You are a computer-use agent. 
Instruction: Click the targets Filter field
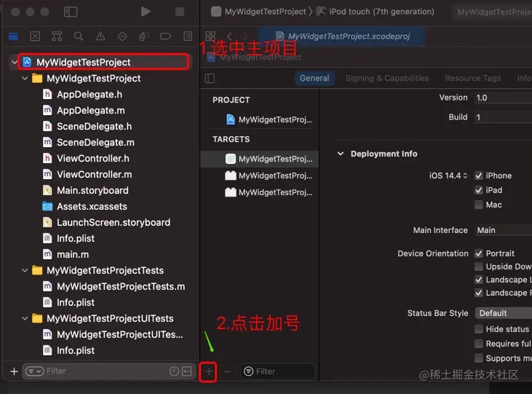coord(277,371)
